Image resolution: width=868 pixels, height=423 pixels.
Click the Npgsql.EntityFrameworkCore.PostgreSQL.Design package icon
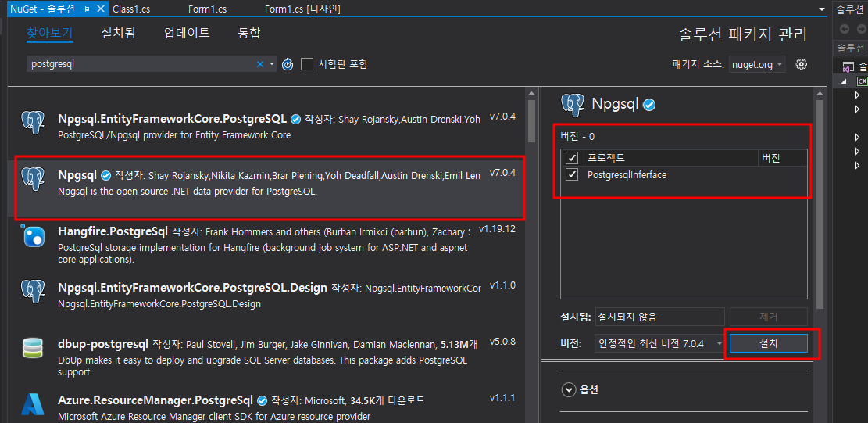(x=33, y=292)
